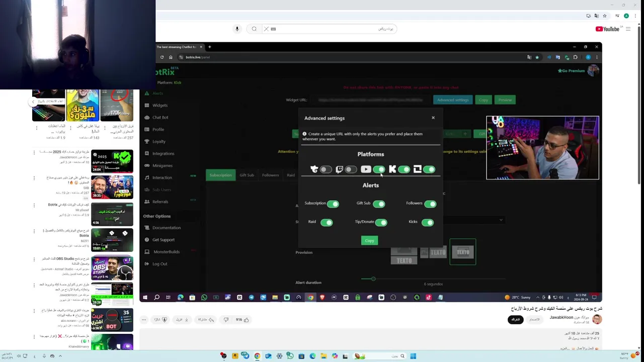This screenshot has height=362, width=644.
Task: Open the OBS Studio tutorial thumbnail
Action: coord(112,267)
